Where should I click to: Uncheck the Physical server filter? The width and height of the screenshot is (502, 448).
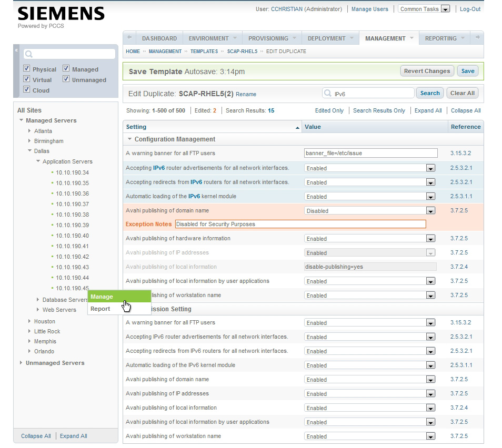click(27, 68)
